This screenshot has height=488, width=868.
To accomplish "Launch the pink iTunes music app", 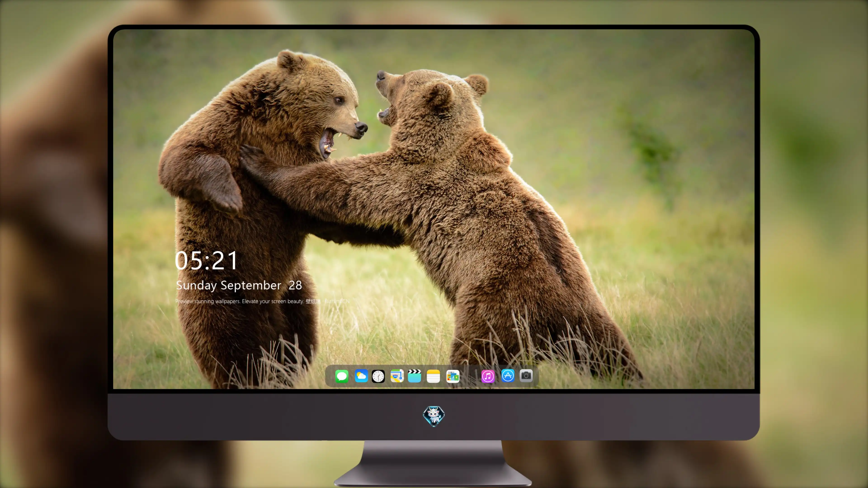I will tap(488, 376).
